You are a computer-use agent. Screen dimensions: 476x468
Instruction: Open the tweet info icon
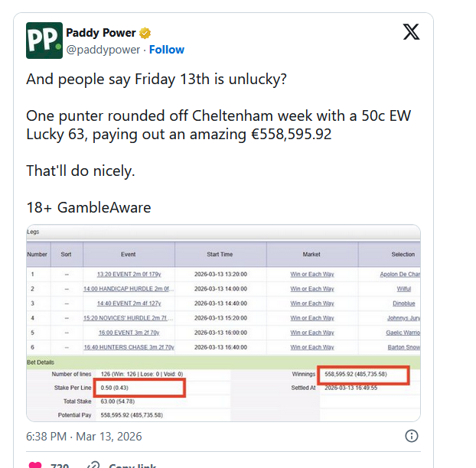click(x=411, y=436)
